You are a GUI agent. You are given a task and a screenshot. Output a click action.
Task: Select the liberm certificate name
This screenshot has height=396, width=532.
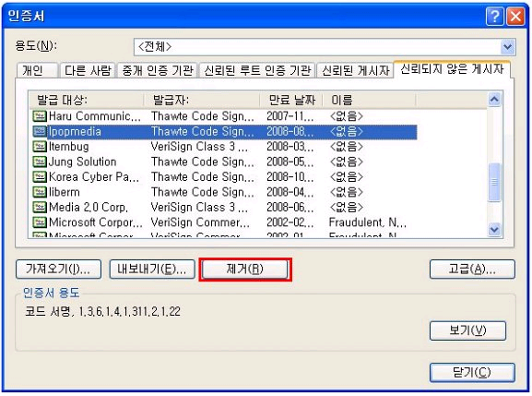[65, 192]
